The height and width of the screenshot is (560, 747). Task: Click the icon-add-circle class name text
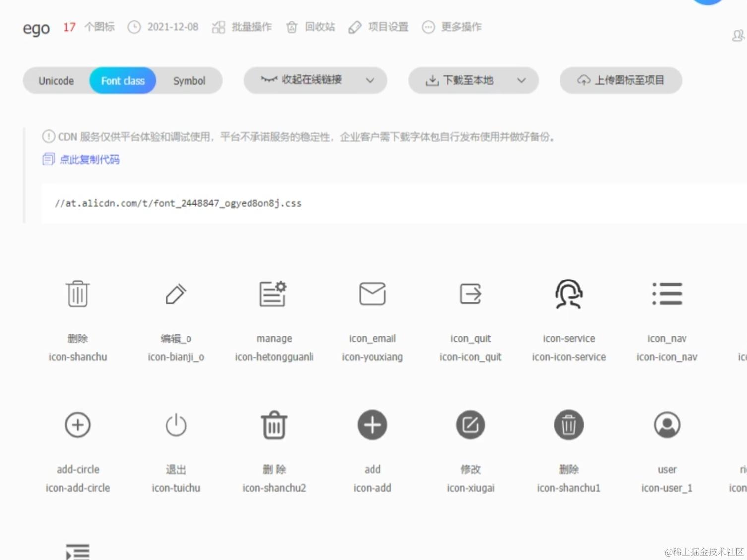click(78, 488)
